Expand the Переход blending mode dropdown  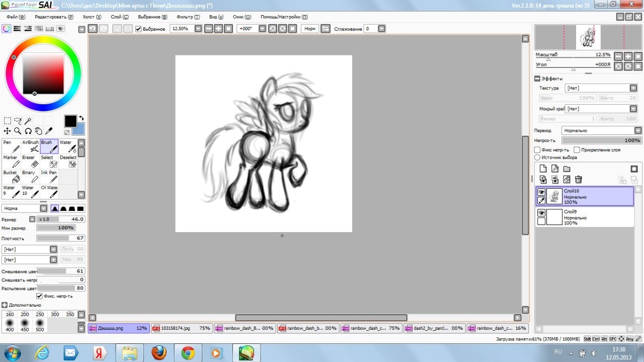point(602,130)
